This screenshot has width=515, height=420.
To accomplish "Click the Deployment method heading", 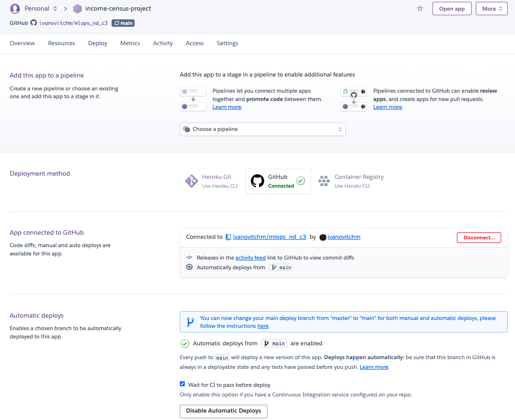I will [x=40, y=173].
